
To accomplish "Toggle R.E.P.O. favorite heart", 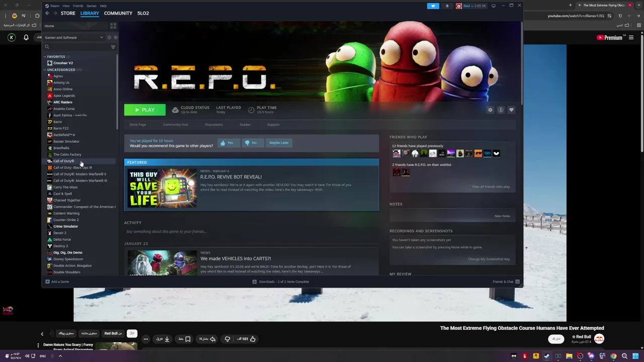I will point(511,110).
